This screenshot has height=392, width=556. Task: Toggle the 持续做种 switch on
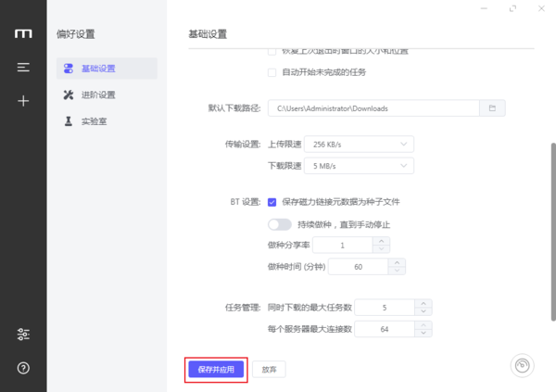[x=279, y=224]
